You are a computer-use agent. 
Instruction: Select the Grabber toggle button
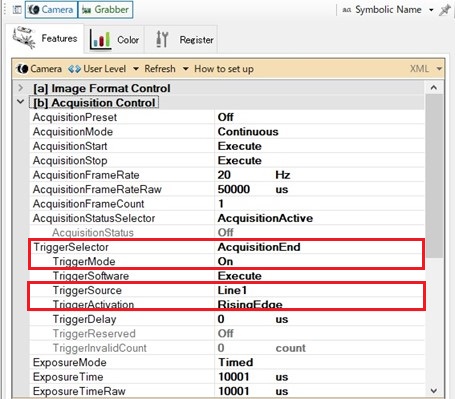[x=105, y=9]
